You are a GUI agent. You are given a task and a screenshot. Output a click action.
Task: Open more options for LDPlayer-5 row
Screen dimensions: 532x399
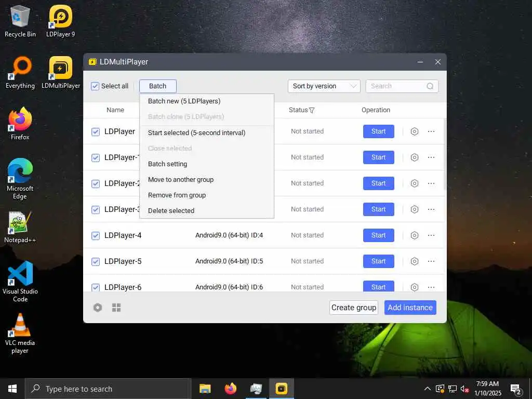click(431, 261)
